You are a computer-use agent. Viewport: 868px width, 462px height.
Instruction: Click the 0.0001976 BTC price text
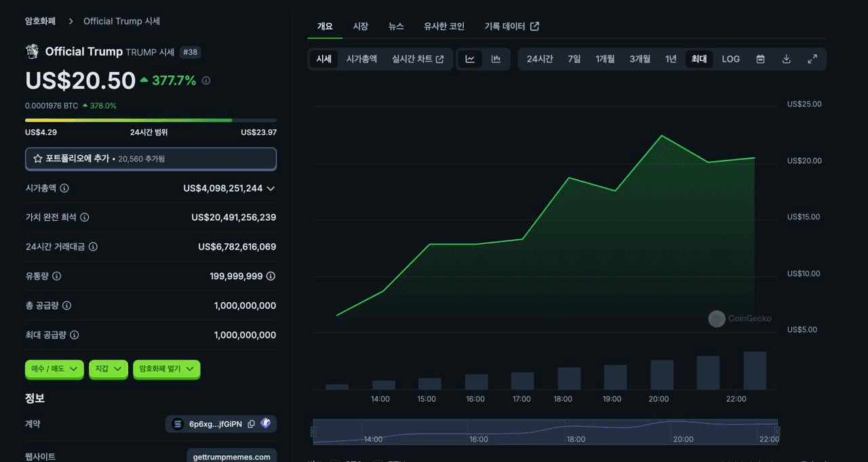52,106
